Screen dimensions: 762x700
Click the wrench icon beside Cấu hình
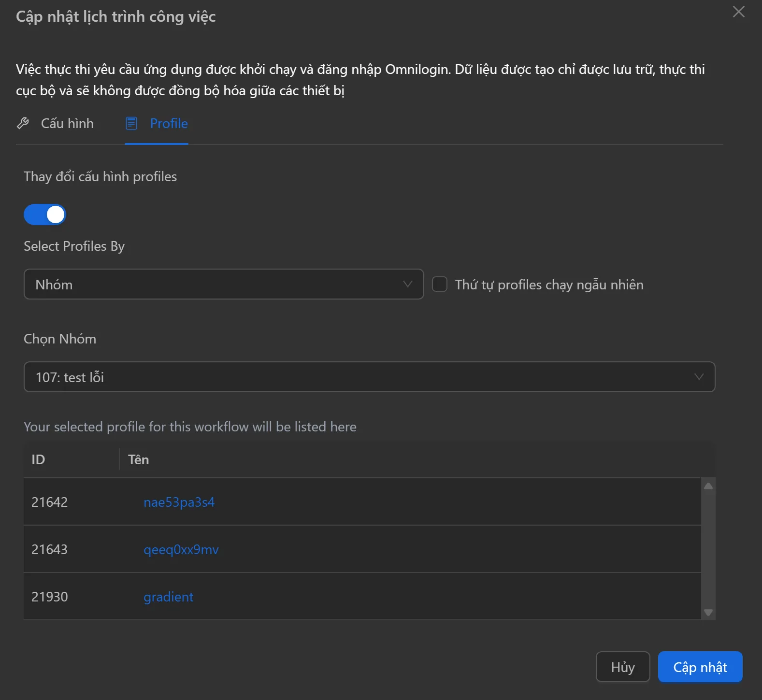click(23, 124)
